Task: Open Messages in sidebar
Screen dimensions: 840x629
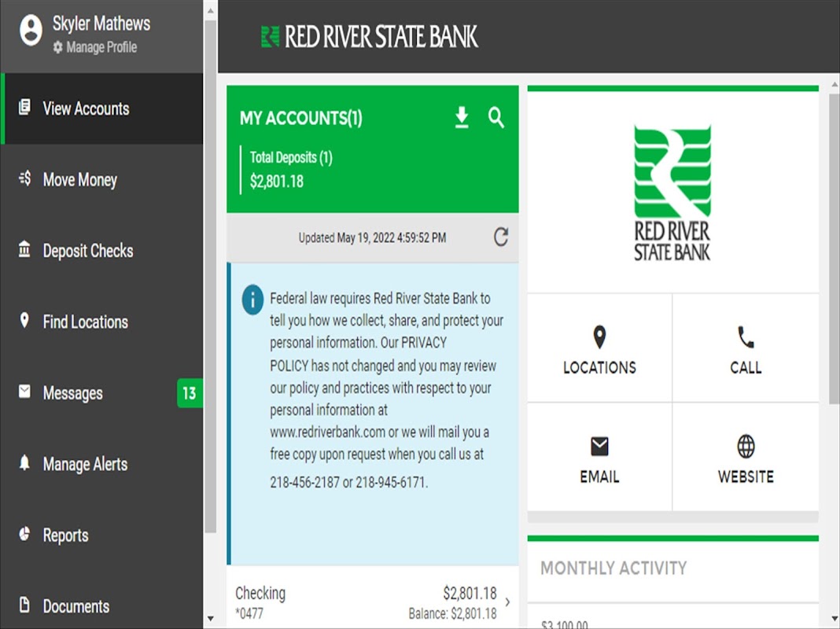Action: tap(101, 393)
